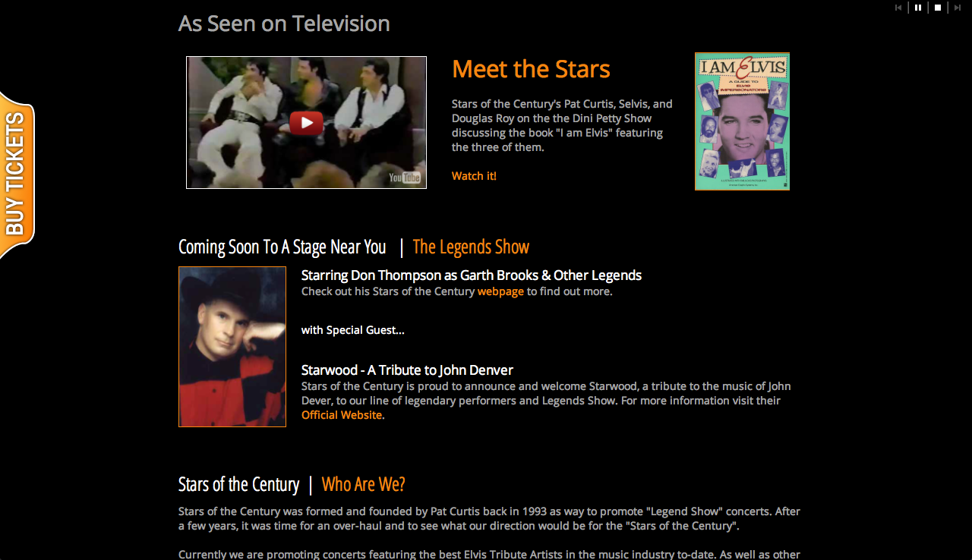Click the Meet the Stars heading
Image resolution: width=972 pixels, height=560 pixels.
coord(531,69)
